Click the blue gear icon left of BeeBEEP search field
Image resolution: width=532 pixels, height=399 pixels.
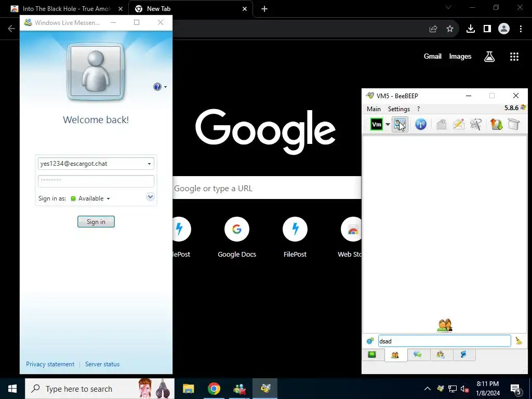point(370,341)
